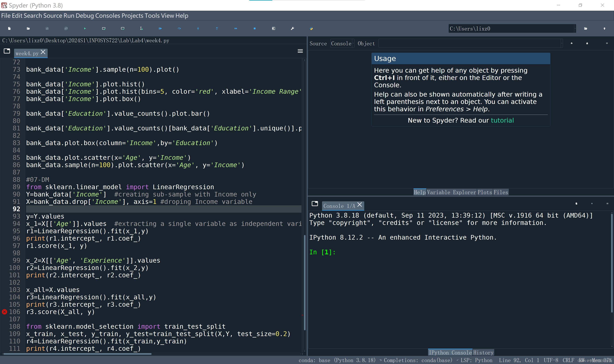The height and width of the screenshot is (364, 614).
Task: Open the editor pane options menu
Action: (300, 51)
